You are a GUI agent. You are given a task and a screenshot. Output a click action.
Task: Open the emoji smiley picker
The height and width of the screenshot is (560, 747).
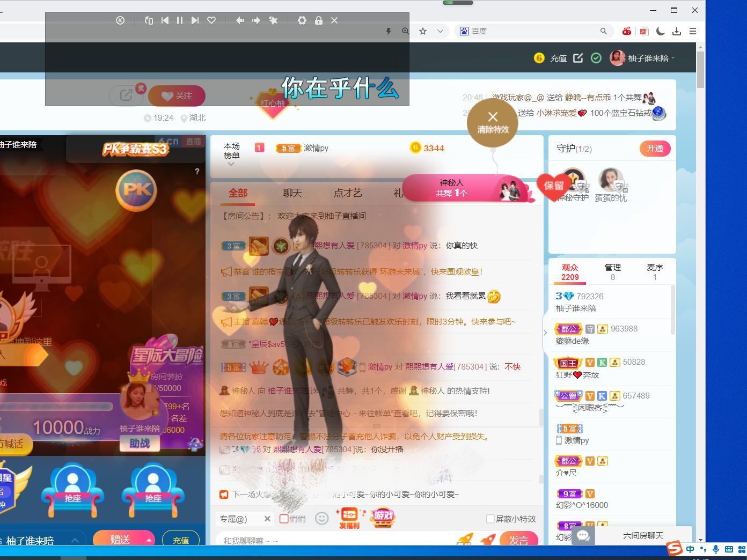(x=321, y=518)
